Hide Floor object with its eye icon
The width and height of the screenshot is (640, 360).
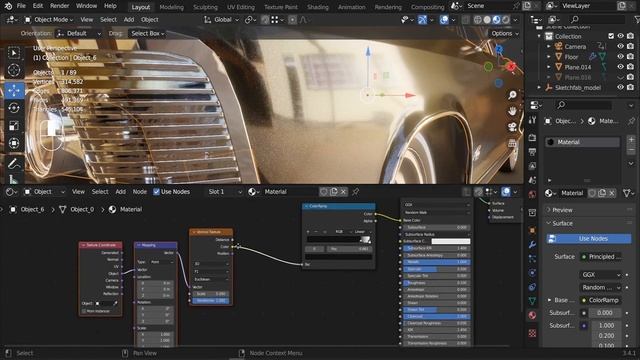[x=620, y=57]
